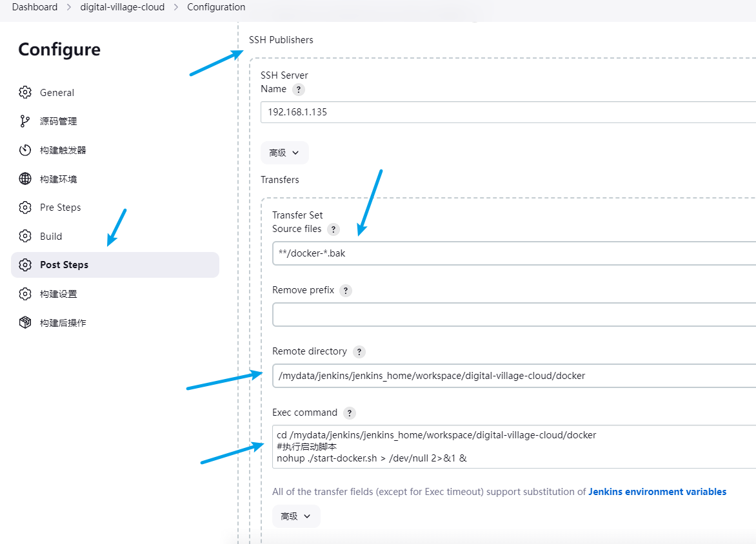The image size is (756, 544).
Task: Click the General gear icon in sidebar
Action: coord(25,92)
